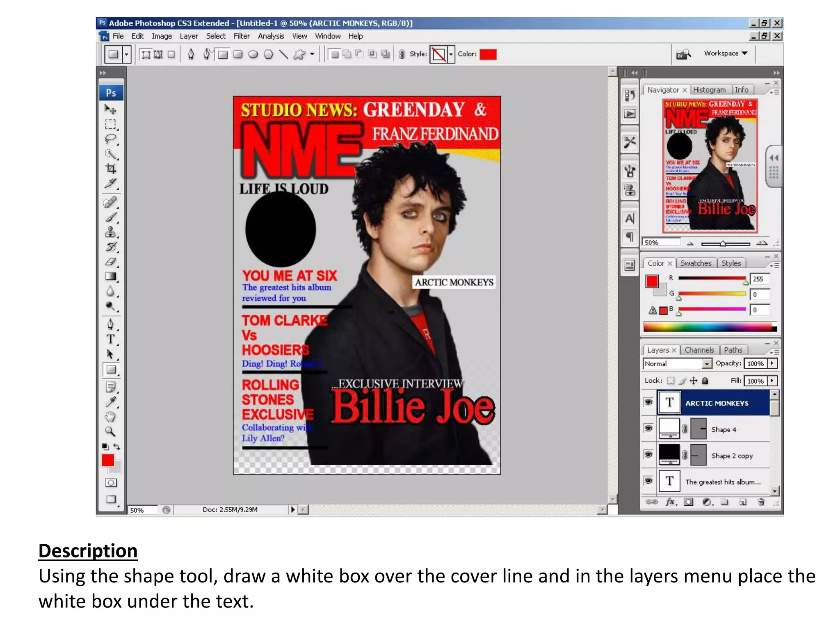Screen dimensions: 840x630
Task: Toggle lock image pixels
Action: (682, 381)
